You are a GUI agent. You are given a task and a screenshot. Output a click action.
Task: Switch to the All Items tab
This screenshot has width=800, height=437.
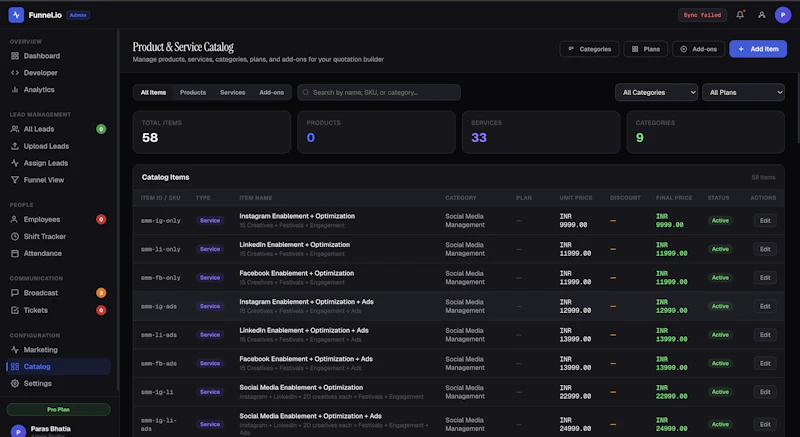[x=153, y=92]
